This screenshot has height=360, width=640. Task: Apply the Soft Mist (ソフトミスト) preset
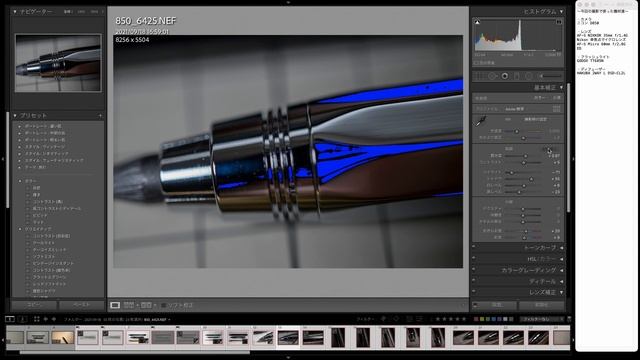(x=44, y=256)
